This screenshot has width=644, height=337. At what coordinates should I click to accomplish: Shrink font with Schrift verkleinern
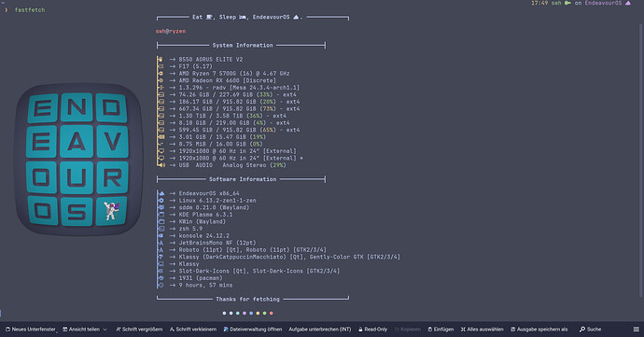[x=193, y=330]
